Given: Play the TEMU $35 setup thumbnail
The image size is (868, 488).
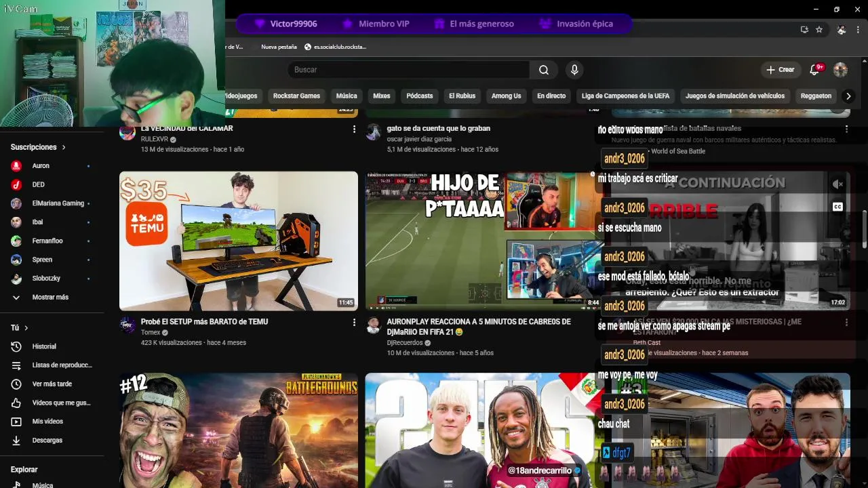Looking at the screenshot, I should tap(239, 241).
